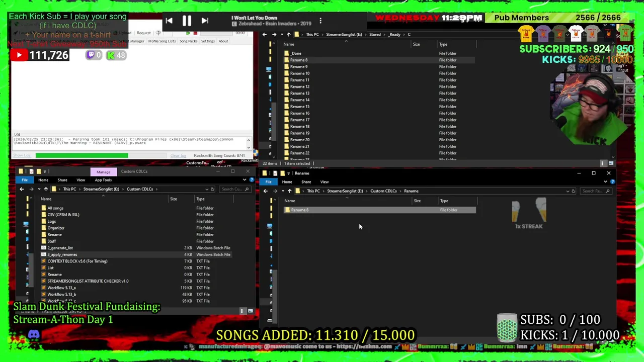Go back in the Rename window
Image resolution: width=644 pixels, height=362 pixels.
pos(265,191)
